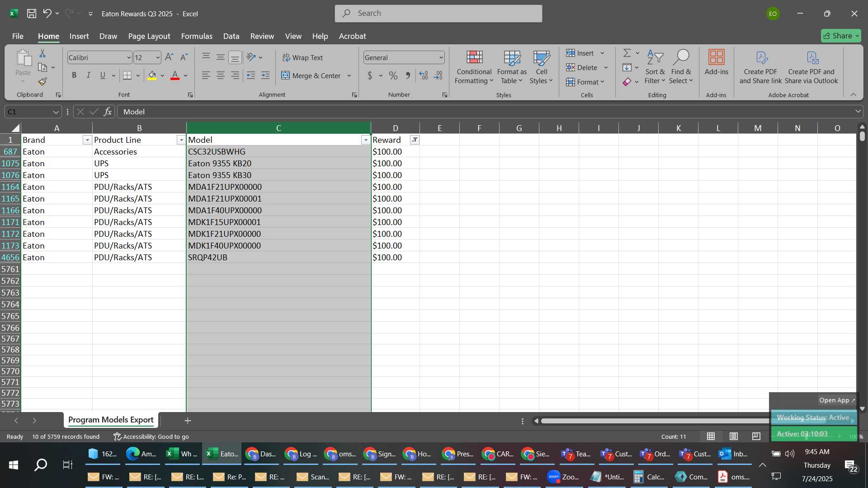The image size is (868, 488).
Task: Open Calculator from the taskbar
Action: (x=649, y=477)
